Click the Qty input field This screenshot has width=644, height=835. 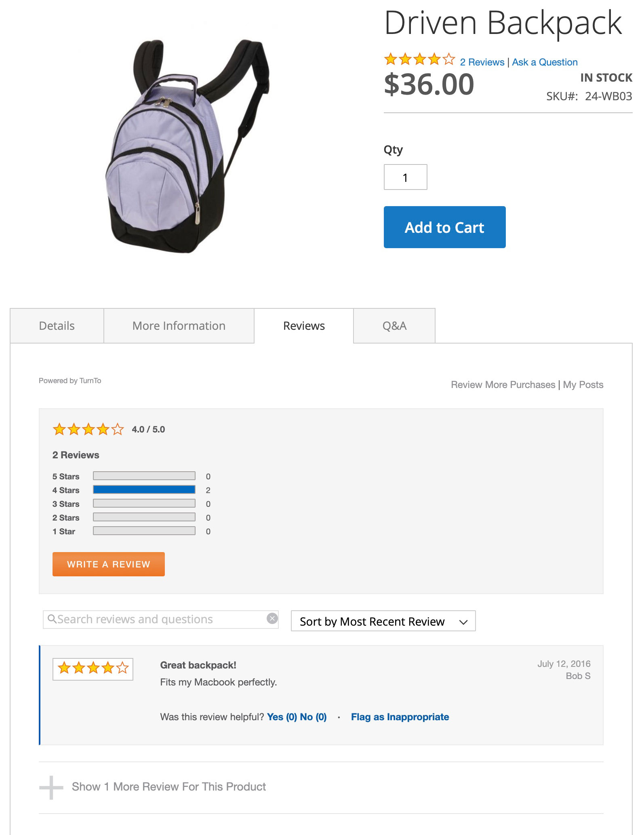405,177
